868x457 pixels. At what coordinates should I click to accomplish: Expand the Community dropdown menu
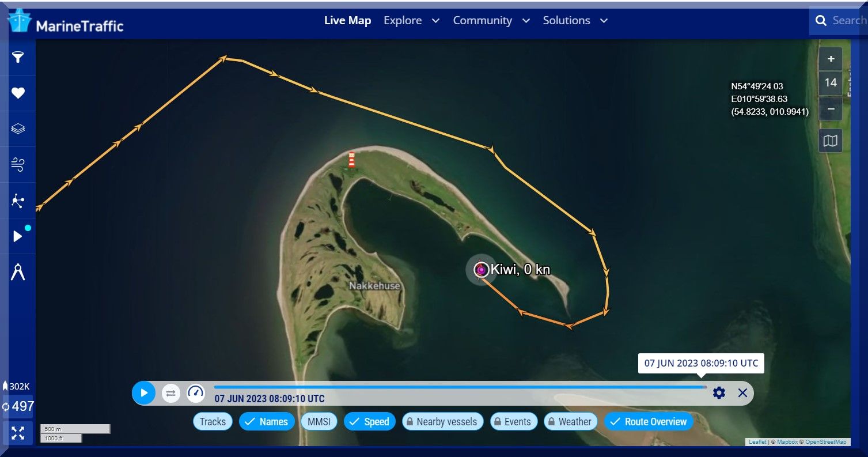491,20
